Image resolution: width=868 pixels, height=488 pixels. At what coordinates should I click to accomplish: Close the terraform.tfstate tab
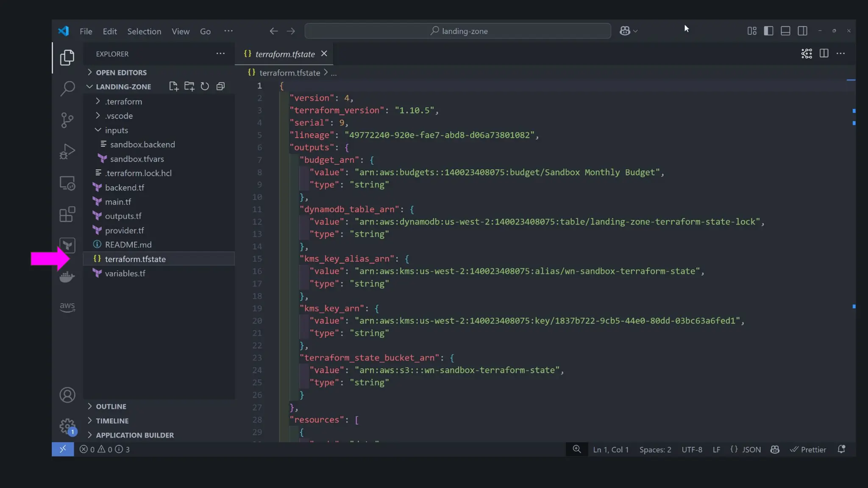pos(324,53)
